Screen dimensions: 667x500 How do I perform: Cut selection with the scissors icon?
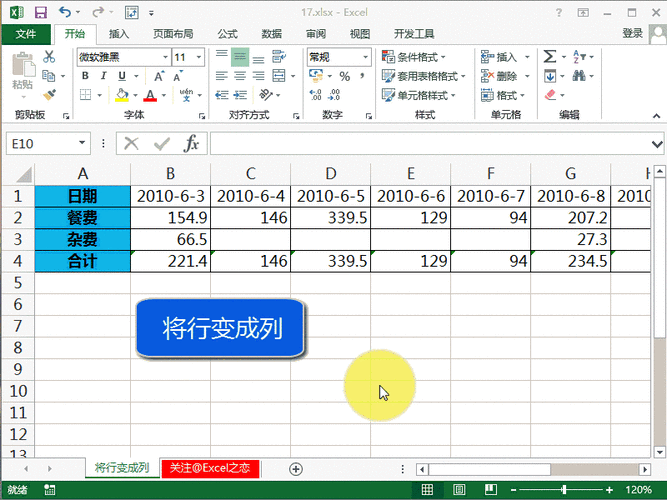49,56
